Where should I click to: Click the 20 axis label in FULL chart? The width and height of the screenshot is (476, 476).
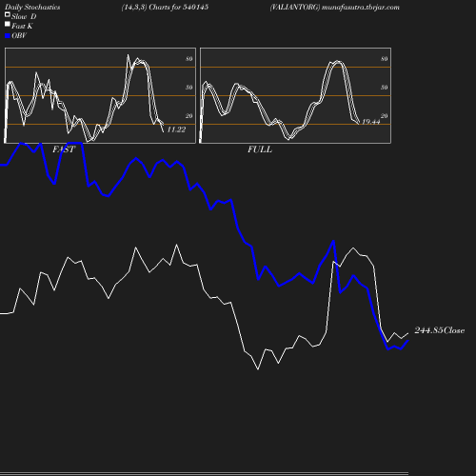coord(385,116)
